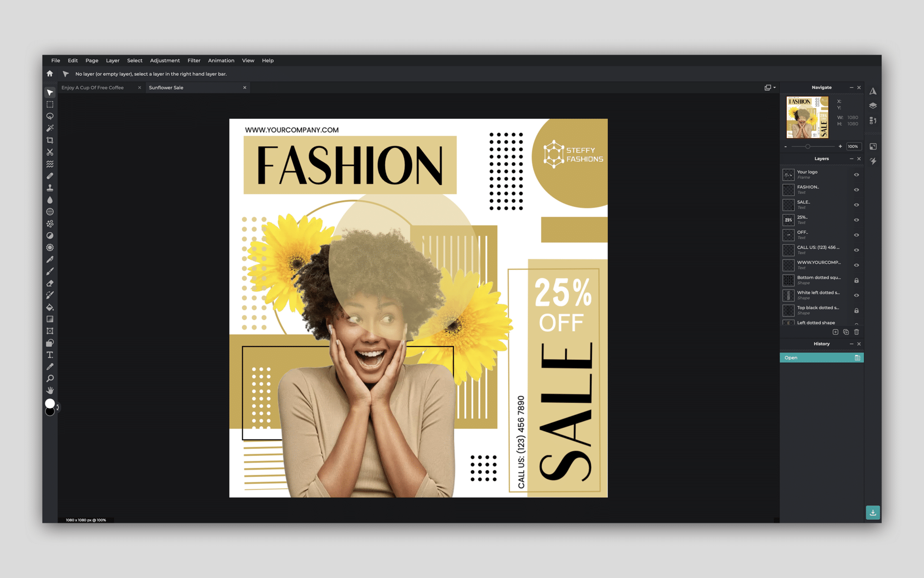Hide the WWW.YOURCOMP... layer
Screen dimensions: 924x578
point(856,265)
